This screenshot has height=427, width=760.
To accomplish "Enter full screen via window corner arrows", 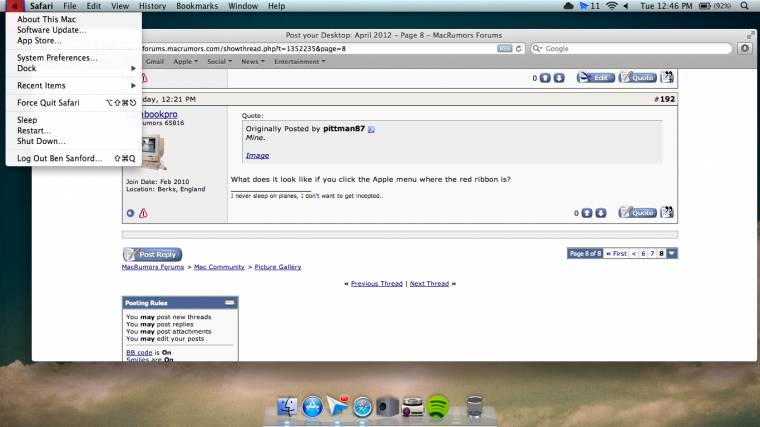I will [750, 35].
